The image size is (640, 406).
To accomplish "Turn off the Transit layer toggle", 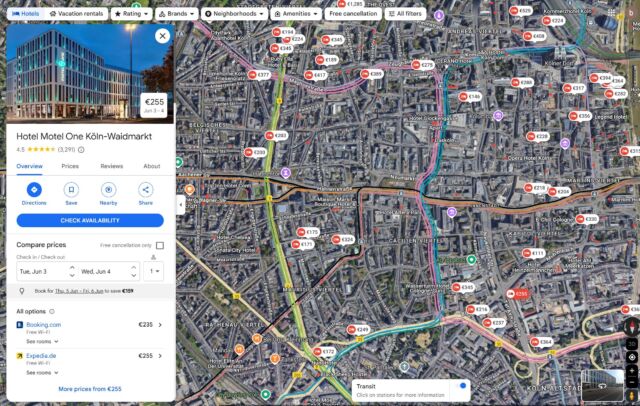I will (460, 386).
